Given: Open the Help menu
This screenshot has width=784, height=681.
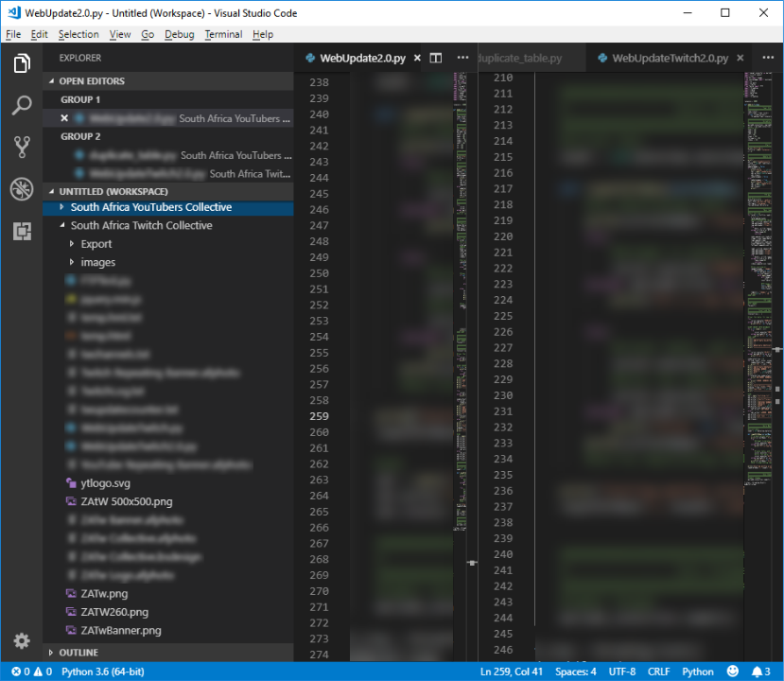Looking at the screenshot, I should coord(263,34).
